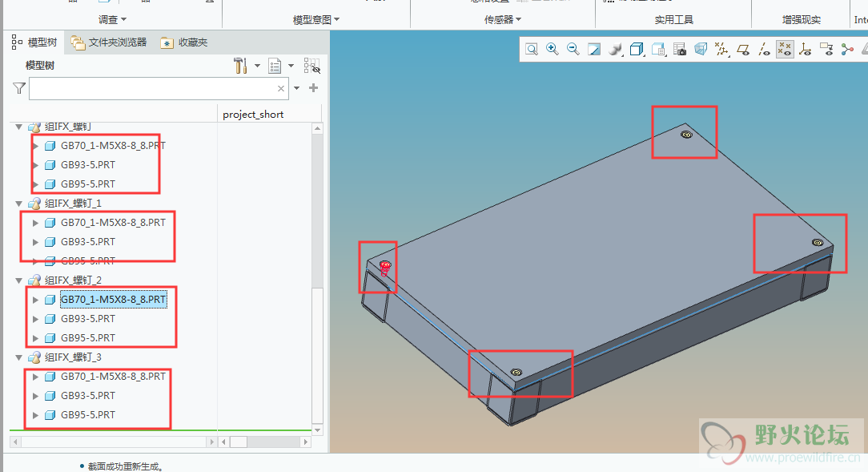The height and width of the screenshot is (472, 868).
Task: Open the arrow next to the tree list icon
Action: (291, 66)
